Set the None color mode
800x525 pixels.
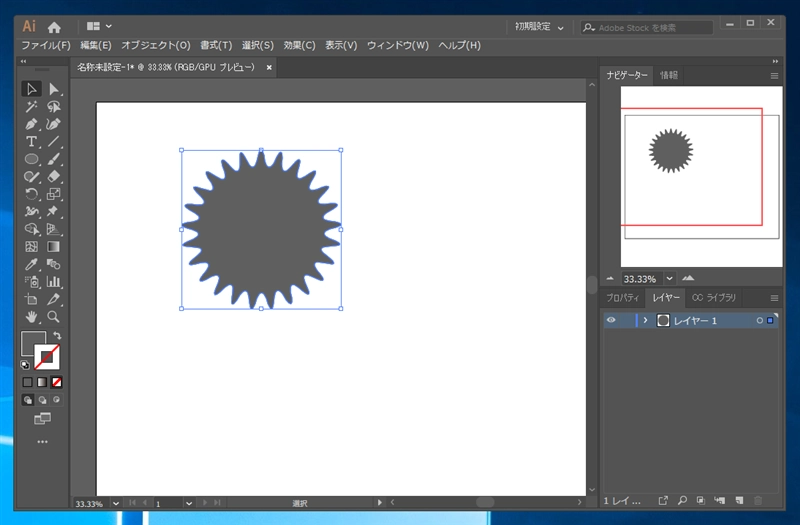(57, 382)
